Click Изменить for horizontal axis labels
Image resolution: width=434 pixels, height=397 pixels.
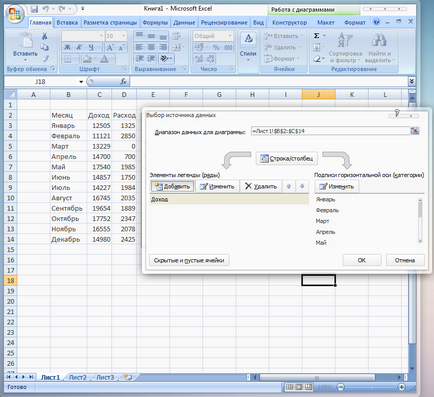tap(337, 186)
